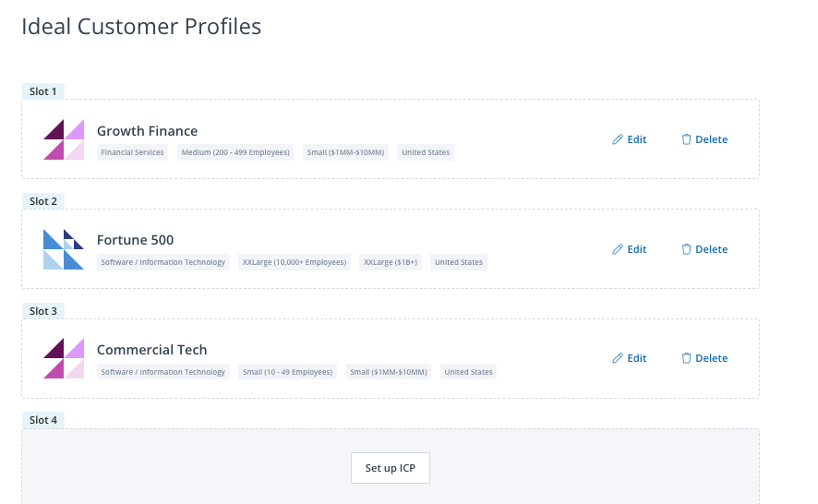Click the Small (10 - 49 Employees) tag
Image resolution: width=818 pixels, height=504 pixels.
coord(287,372)
